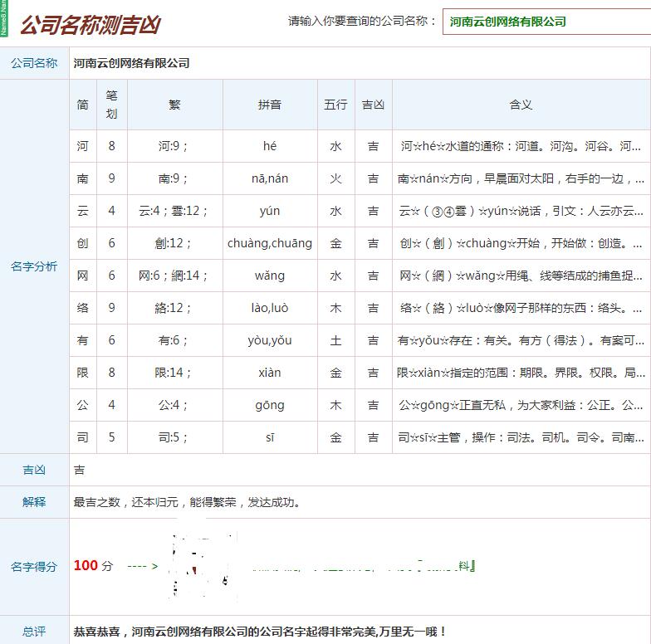
Task: Click the 吉凶 column header
Action: [373, 105]
